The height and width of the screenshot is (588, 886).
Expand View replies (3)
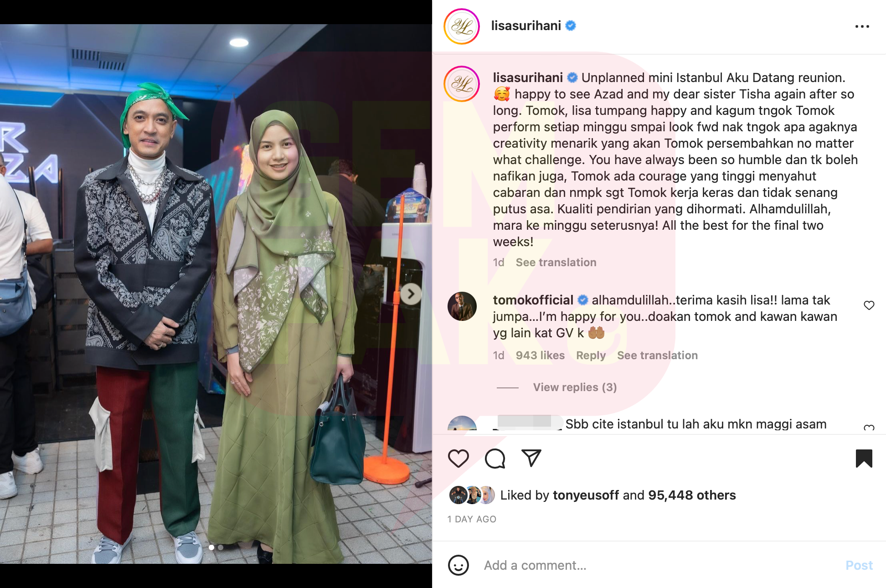(x=575, y=387)
